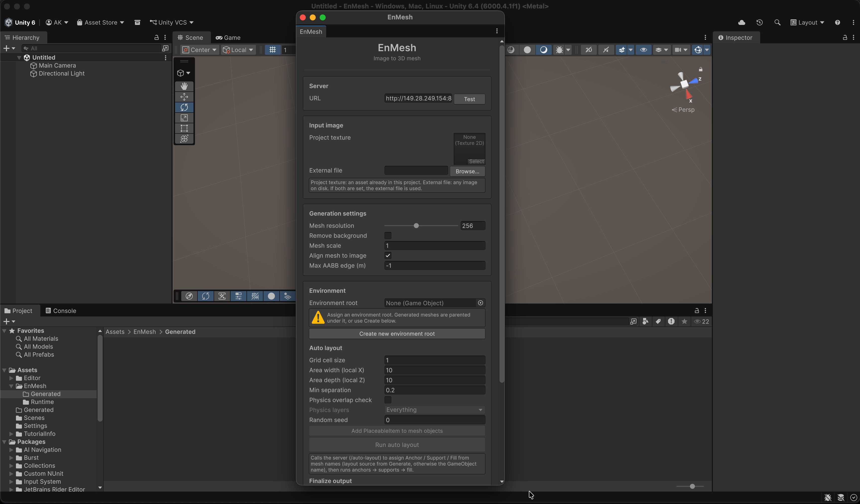860x504 pixels.
Task: Enable Remove background checkbox
Action: (x=388, y=236)
